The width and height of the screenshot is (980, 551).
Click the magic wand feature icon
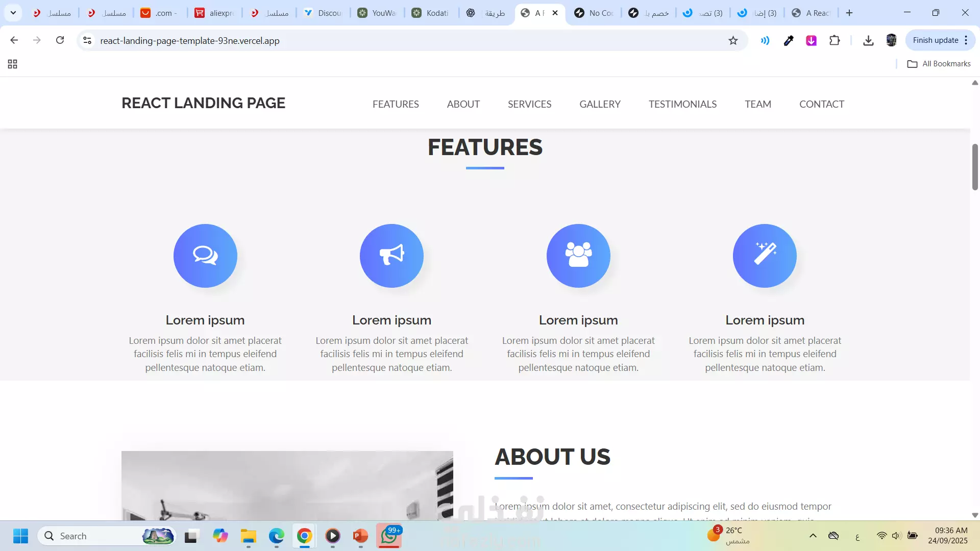point(765,256)
